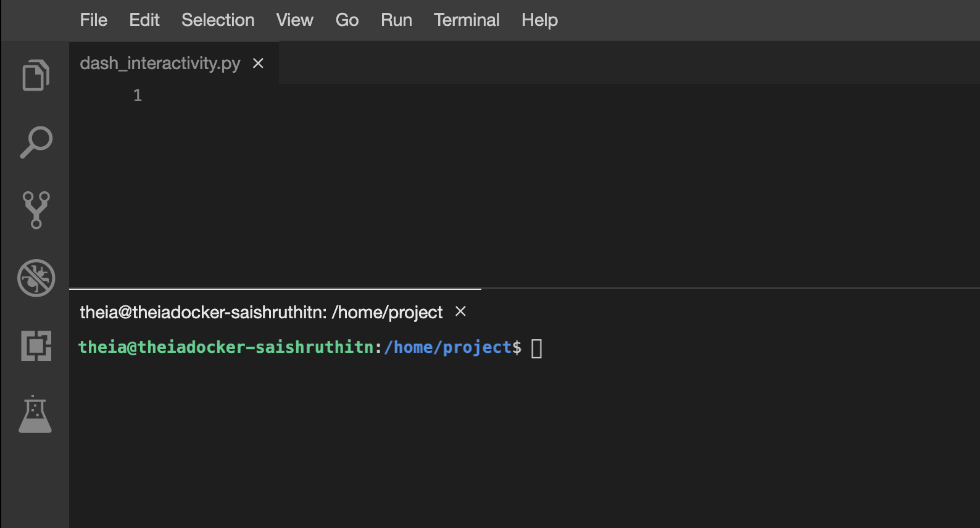The image size is (980, 528).
Task: Open the Explorer files view
Action: pos(36,75)
